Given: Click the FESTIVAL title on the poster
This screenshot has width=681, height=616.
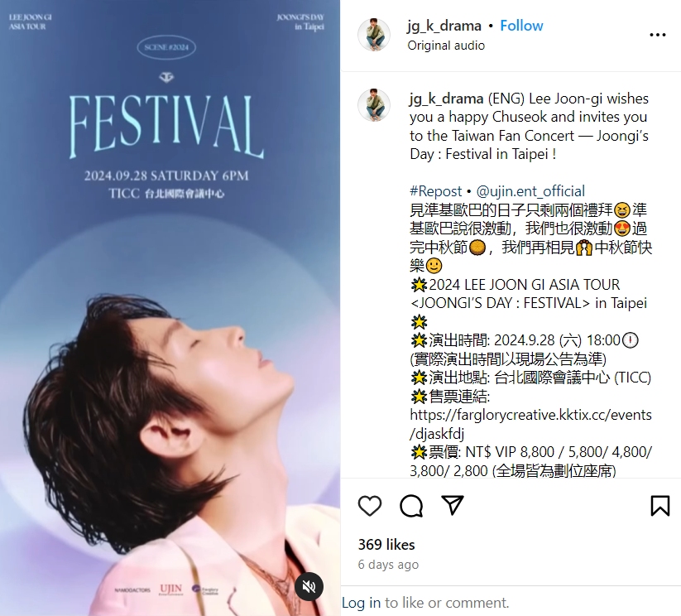Looking at the screenshot, I should pos(166,126).
